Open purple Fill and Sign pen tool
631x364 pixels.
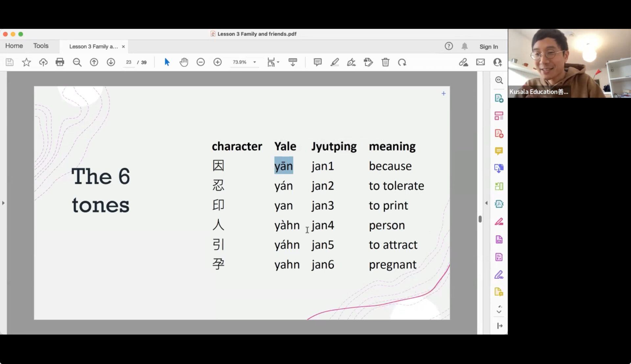(499, 274)
